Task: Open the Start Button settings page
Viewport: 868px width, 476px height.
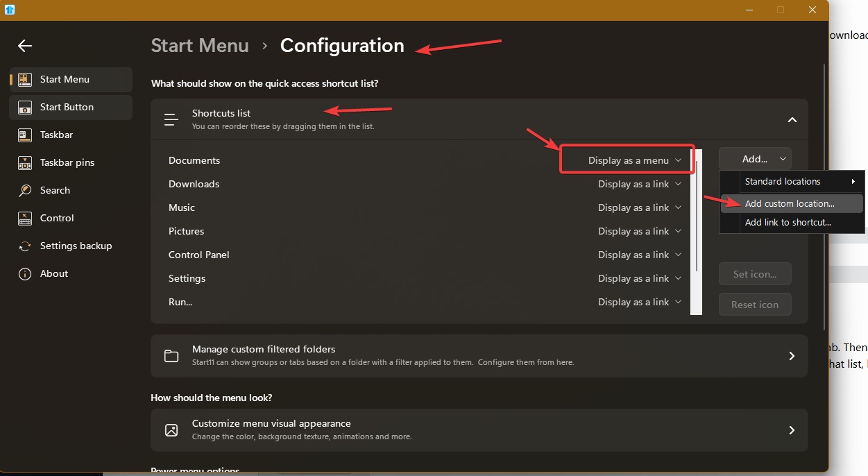Action: (71, 108)
